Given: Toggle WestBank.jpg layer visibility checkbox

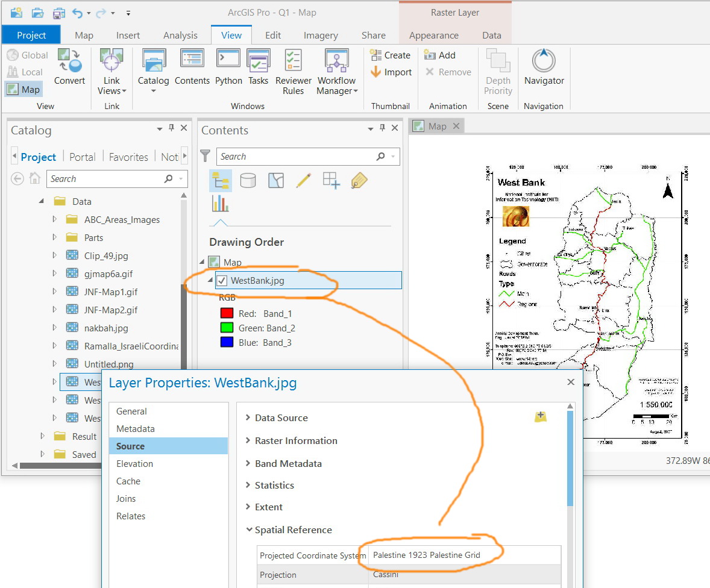Looking at the screenshot, I should pos(222,281).
